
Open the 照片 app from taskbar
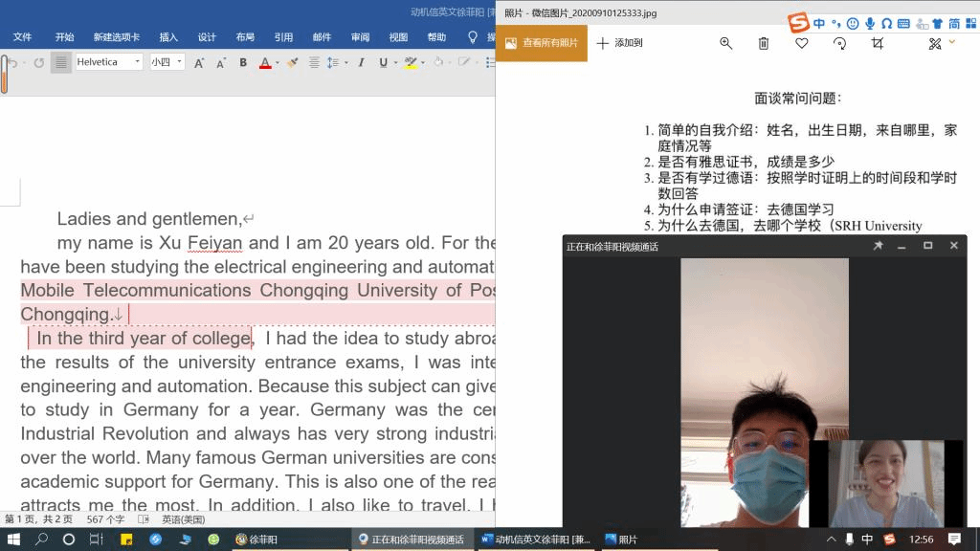pos(621,540)
